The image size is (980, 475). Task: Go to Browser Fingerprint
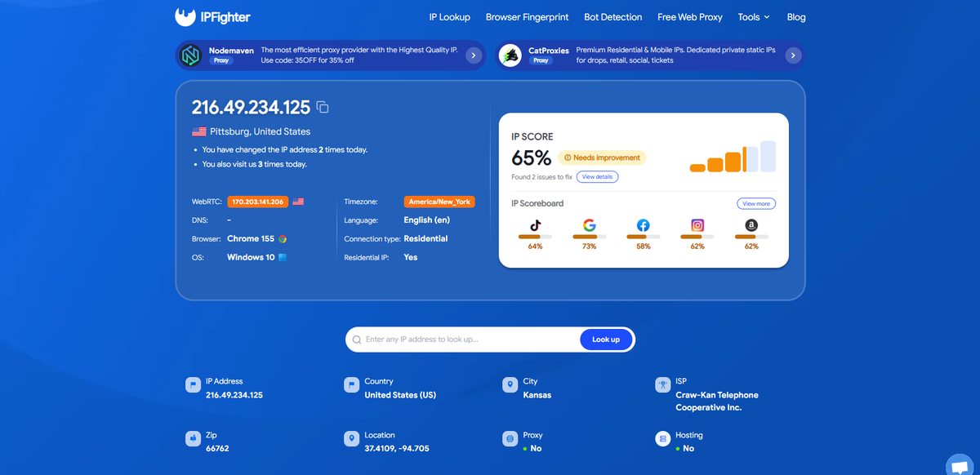(527, 17)
